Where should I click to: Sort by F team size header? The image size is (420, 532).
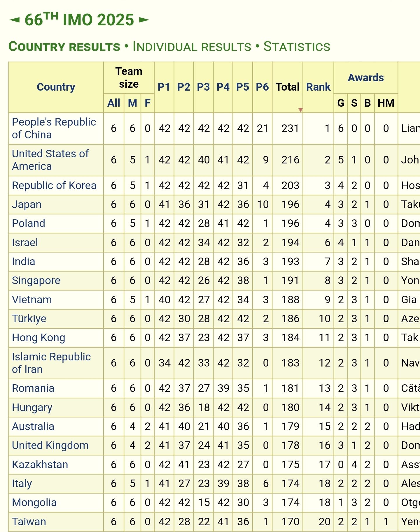pos(148,103)
